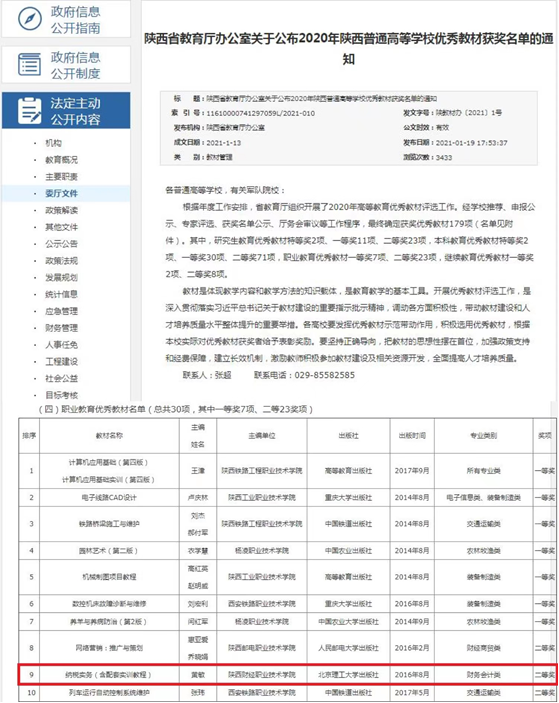Screen dimensions: 559x703
Task: Click textbook name 列车运行自动控制系统维护
Action: pyautogui.click(x=109, y=693)
